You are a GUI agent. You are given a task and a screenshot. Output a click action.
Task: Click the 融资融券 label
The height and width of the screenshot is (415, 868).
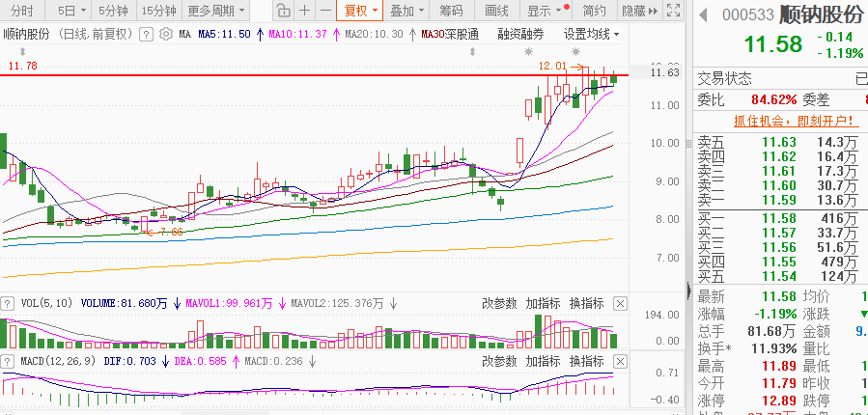tap(520, 35)
